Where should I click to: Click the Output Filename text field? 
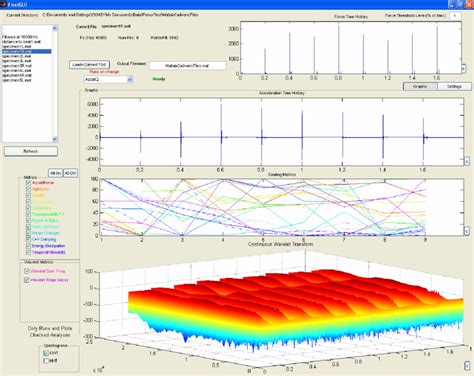[188, 66]
